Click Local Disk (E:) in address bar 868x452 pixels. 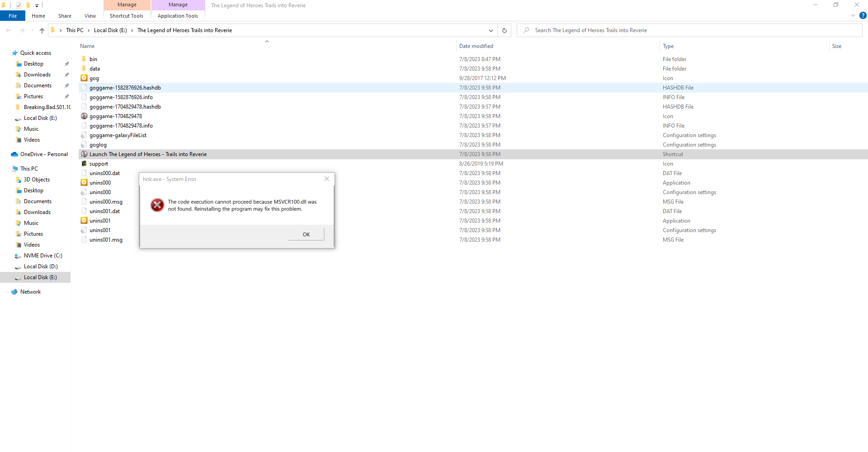coord(110,30)
